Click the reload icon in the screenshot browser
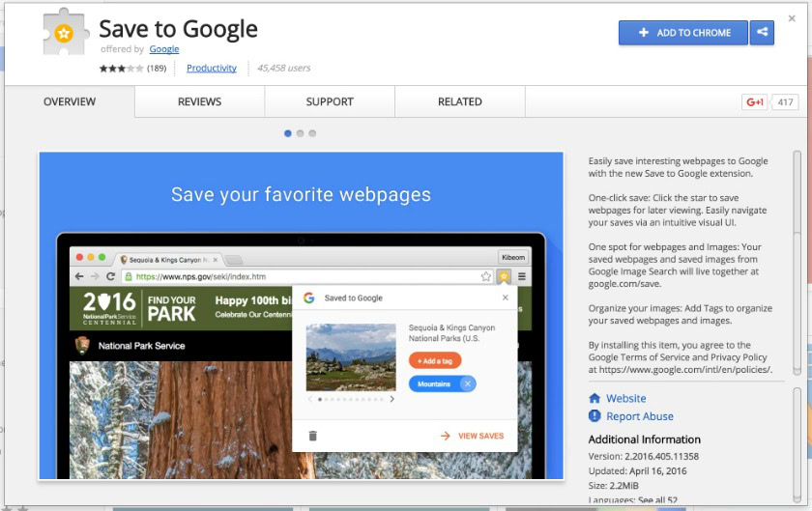 (x=110, y=276)
